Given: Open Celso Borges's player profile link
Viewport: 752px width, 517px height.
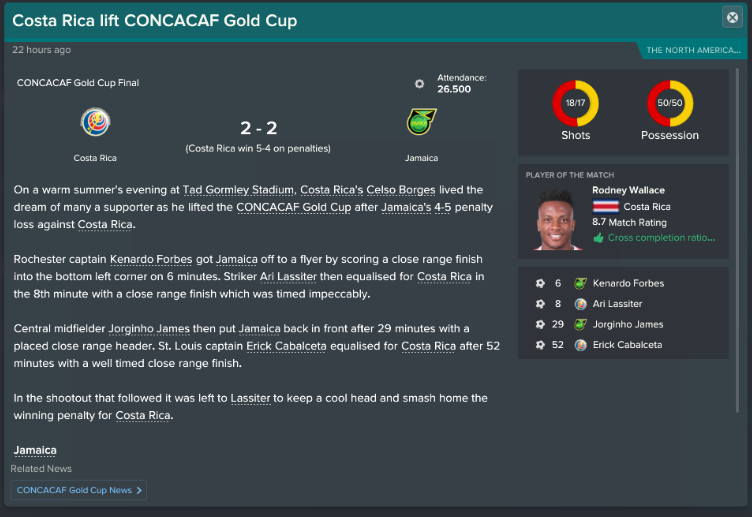Looking at the screenshot, I should point(400,190).
